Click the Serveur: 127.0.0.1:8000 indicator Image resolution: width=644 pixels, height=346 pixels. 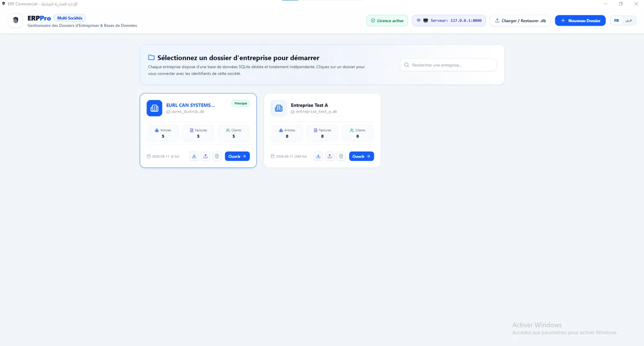pos(449,20)
